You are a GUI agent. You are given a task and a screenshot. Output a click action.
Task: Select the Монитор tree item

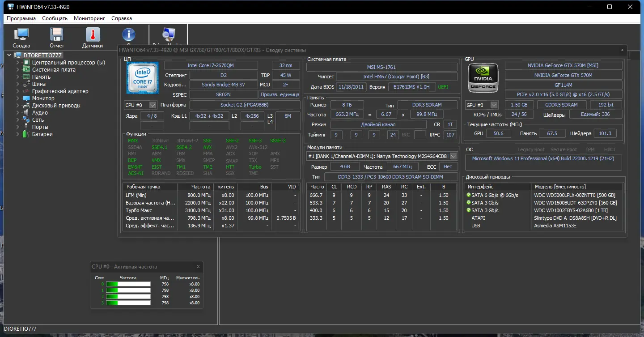point(43,98)
